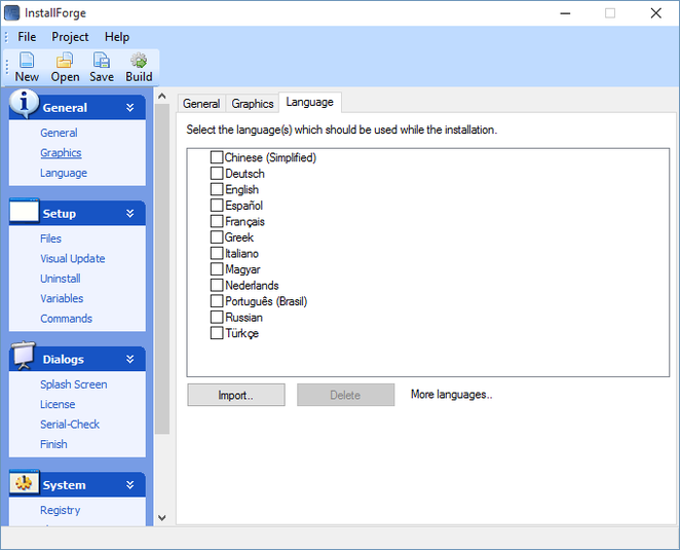Click the InstallForge title bar app icon

[x=12, y=13]
